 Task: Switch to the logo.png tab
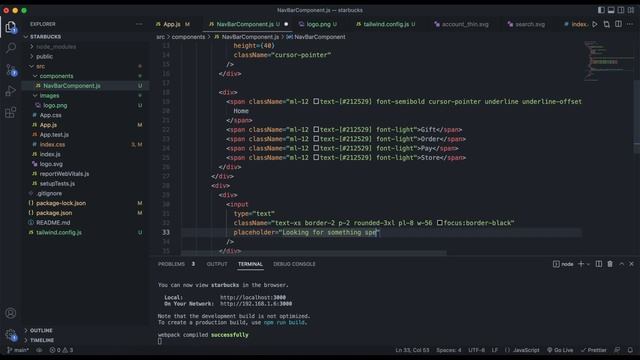[318, 24]
